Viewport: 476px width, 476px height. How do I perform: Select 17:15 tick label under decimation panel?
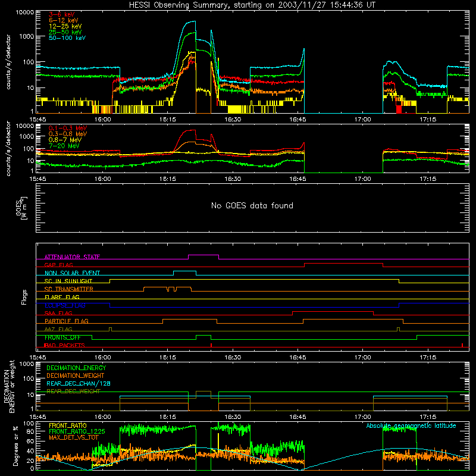click(428, 417)
